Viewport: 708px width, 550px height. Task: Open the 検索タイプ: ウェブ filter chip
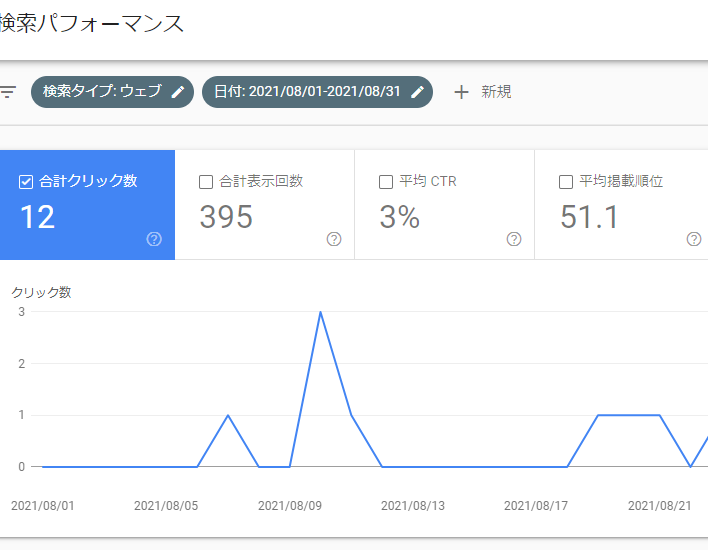pyautogui.click(x=112, y=92)
